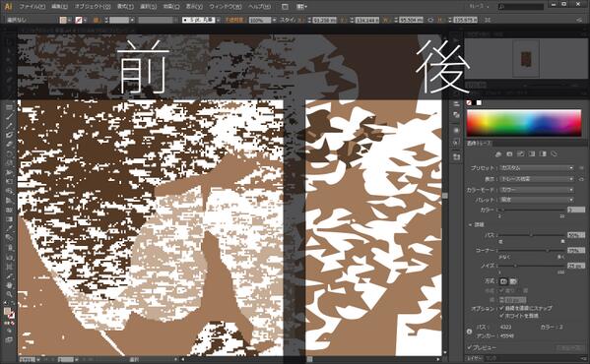Open the fill color dropdown in control bar

click(x=70, y=20)
